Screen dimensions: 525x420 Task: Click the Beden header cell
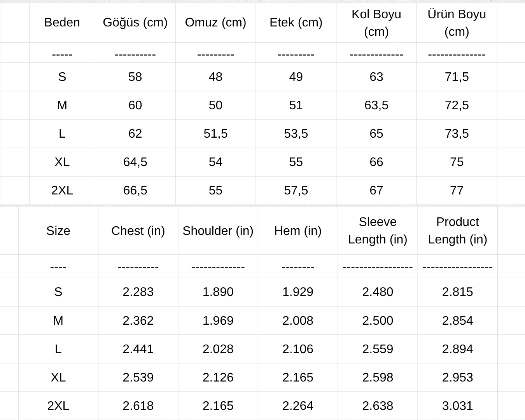[x=62, y=23]
